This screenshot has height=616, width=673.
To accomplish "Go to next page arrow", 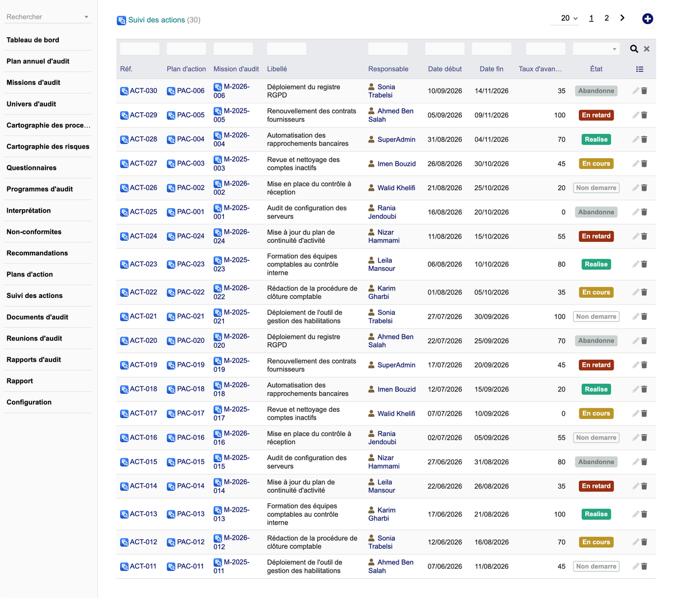I will click(622, 18).
